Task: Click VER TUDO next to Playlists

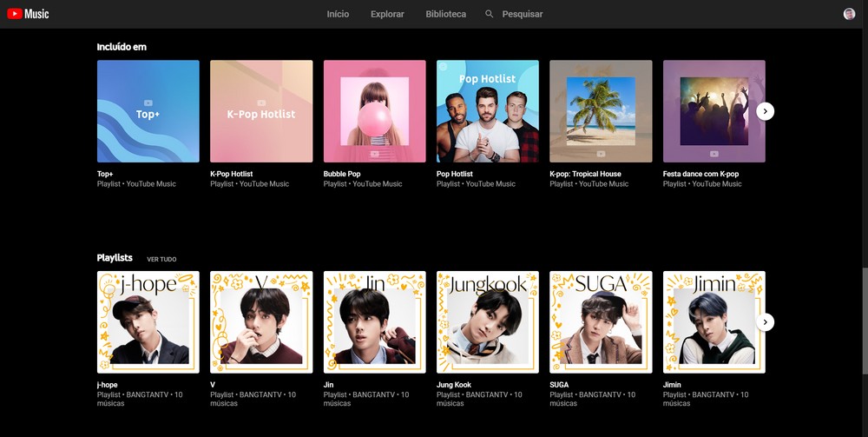Action: tap(161, 259)
